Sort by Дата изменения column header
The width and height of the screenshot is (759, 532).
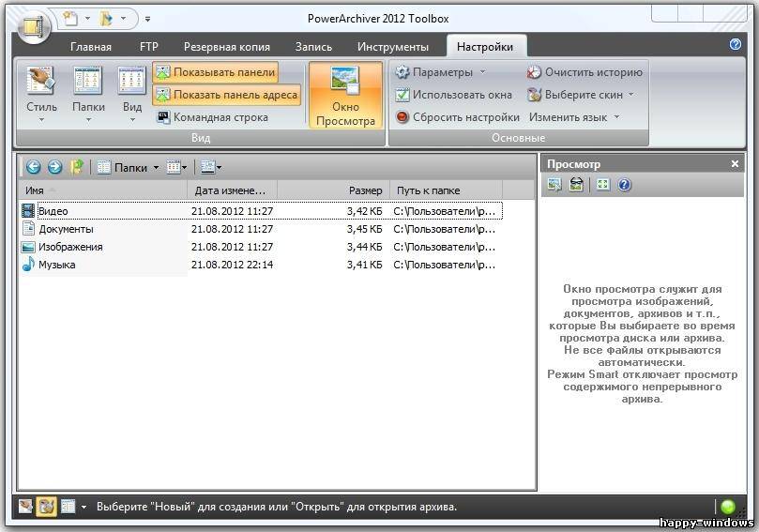click(x=233, y=190)
